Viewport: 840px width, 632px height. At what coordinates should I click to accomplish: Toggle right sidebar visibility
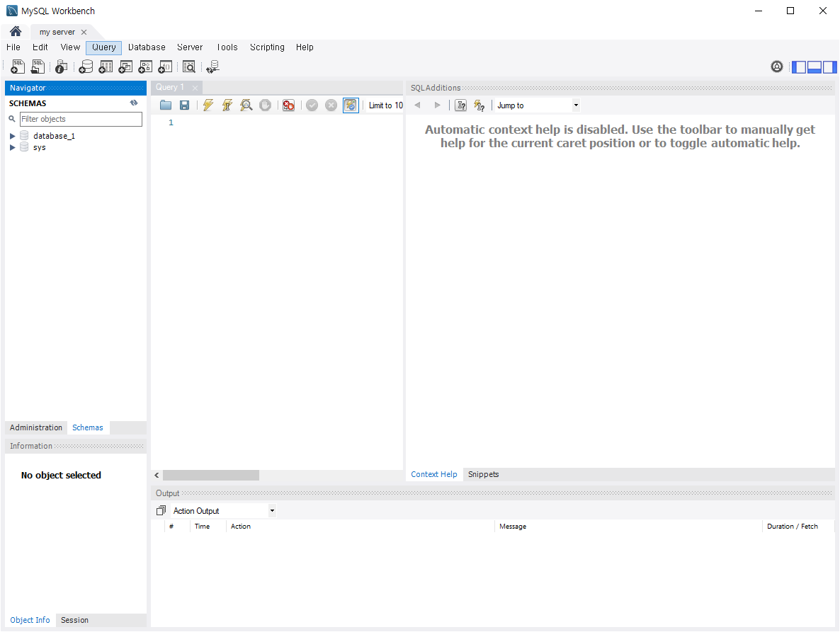click(x=830, y=67)
